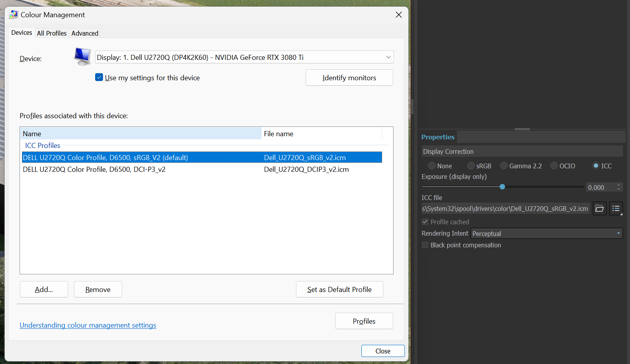Click the monitor icon beside Device
The height and width of the screenshot is (364, 630).
83,56
